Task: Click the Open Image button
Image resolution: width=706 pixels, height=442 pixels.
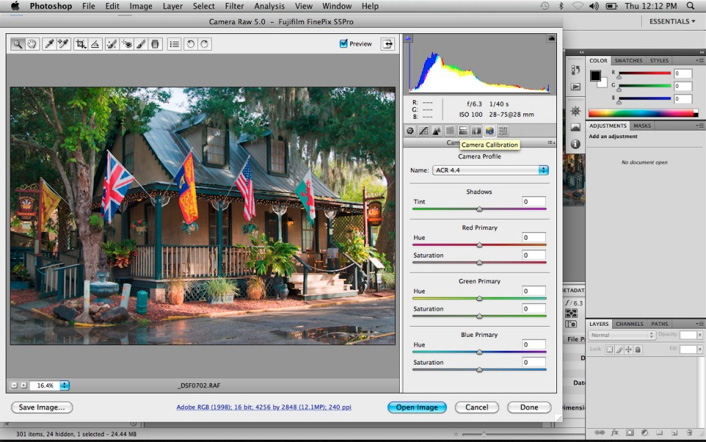Action: pyautogui.click(x=416, y=407)
